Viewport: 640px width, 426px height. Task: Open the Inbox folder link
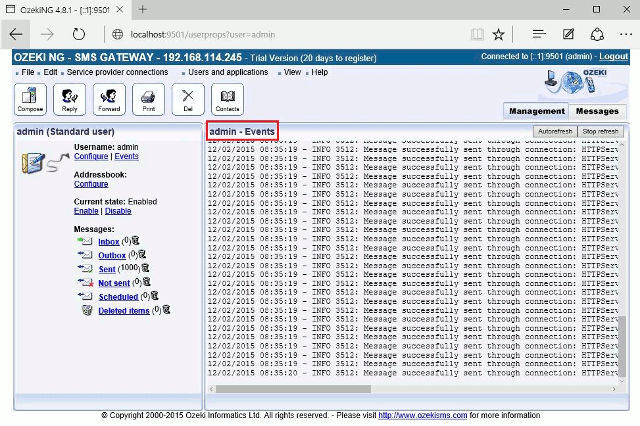click(x=109, y=242)
